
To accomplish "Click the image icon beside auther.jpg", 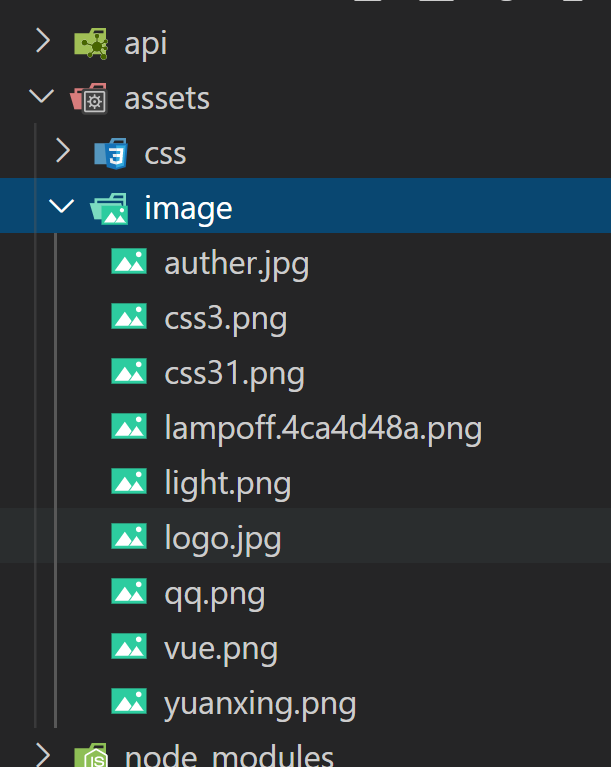I will click(x=129, y=261).
